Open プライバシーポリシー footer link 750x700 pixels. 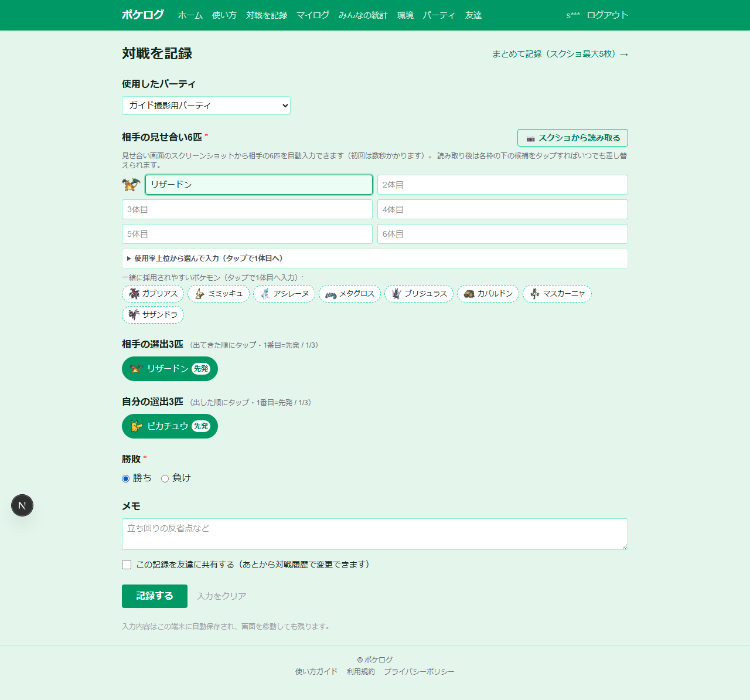[x=419, y=672]
